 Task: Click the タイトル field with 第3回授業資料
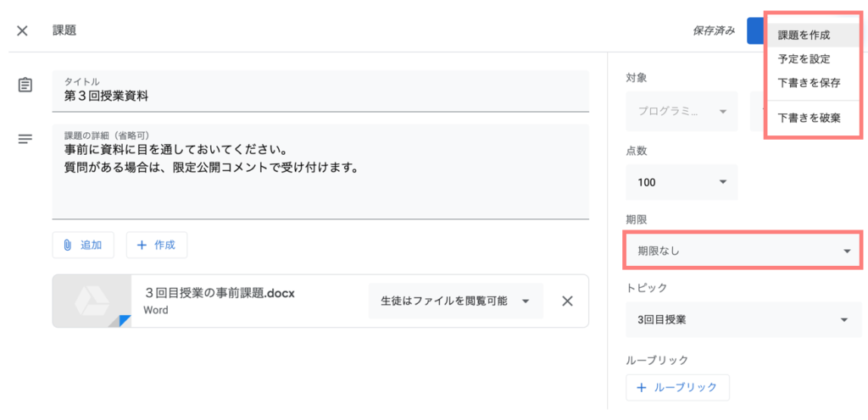[x=320, y=91]
